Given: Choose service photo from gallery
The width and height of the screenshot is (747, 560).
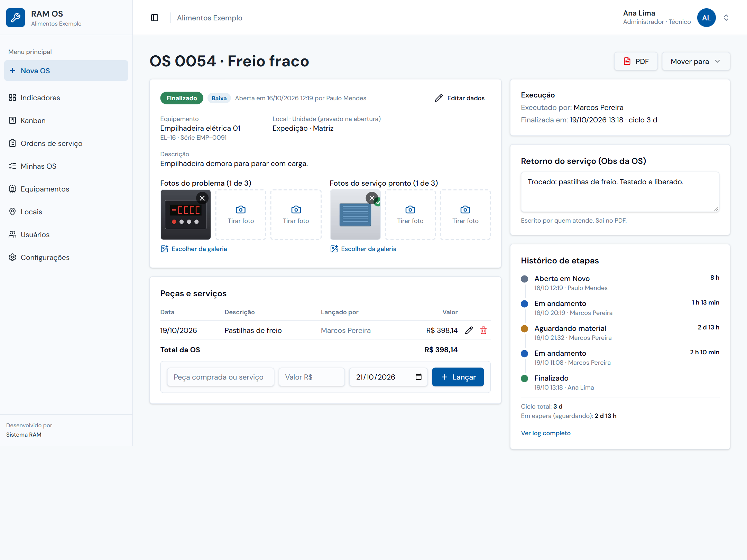Looking at the screenshot, I should pos(363,249).
